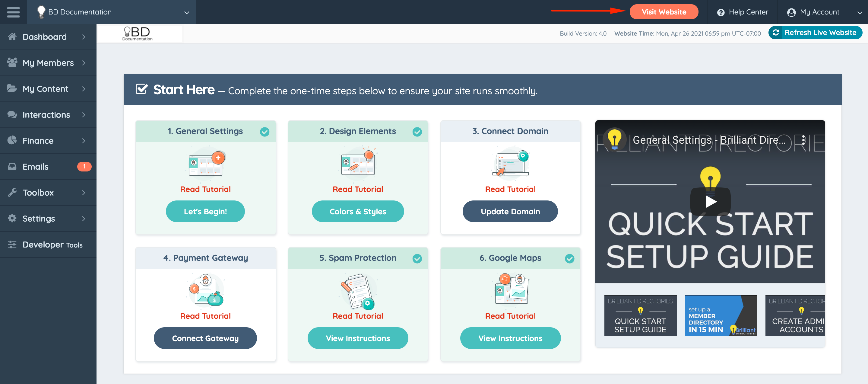The image size is (868, 384).
Task: Click the General Settings completed checkmark
Action: point(265,132)
